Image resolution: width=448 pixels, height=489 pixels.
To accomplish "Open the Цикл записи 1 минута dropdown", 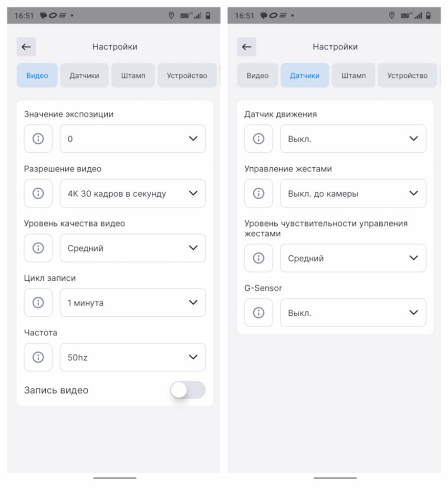I will [x=133, y=303].
